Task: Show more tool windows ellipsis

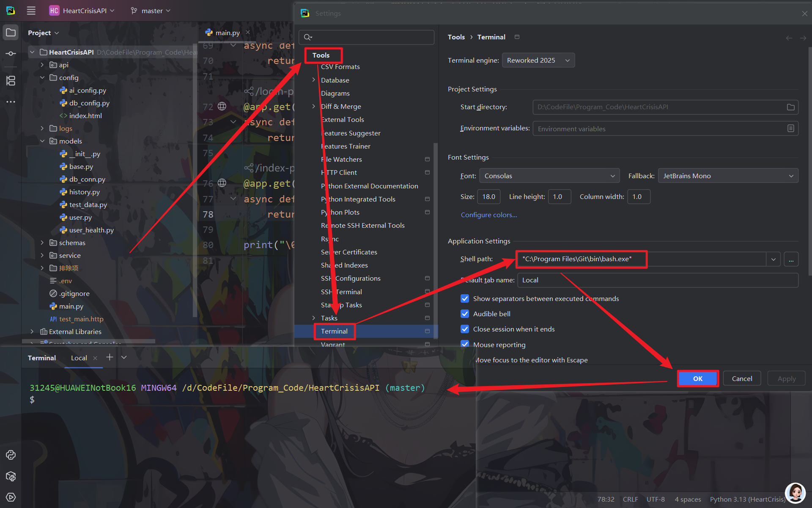Action: [11, 102]
